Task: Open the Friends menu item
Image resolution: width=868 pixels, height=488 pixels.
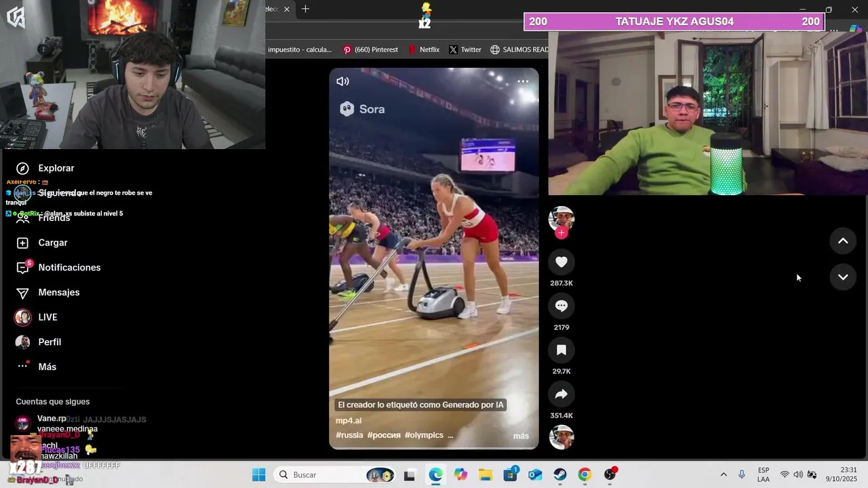Action: [x=54, y=218]
